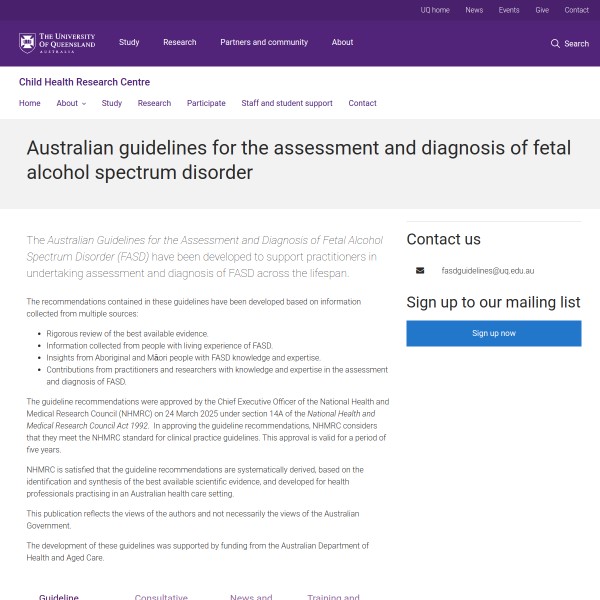Open Participate in the centre navigation
600x600 pixels.
click(x=206, y=103)
